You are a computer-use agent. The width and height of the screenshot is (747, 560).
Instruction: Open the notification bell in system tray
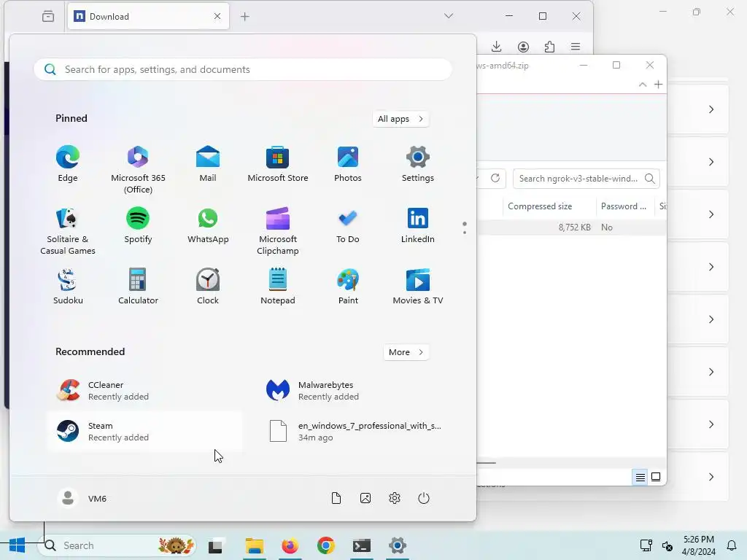731,545
